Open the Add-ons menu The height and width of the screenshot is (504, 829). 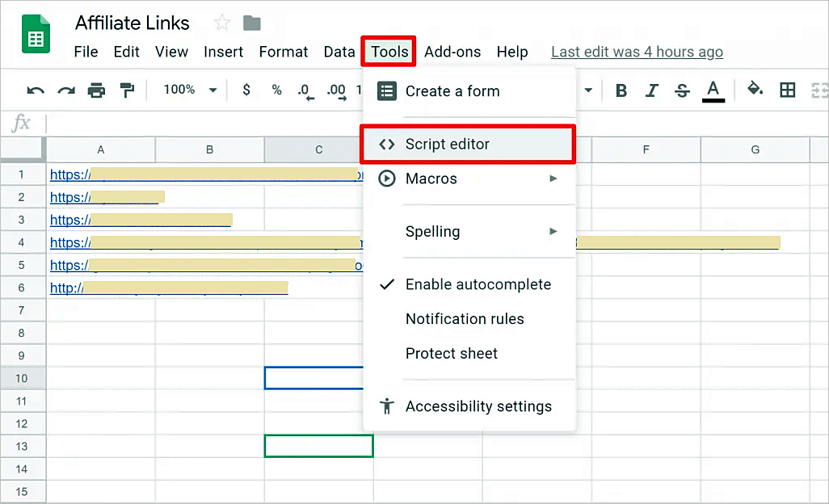[452, 52]
